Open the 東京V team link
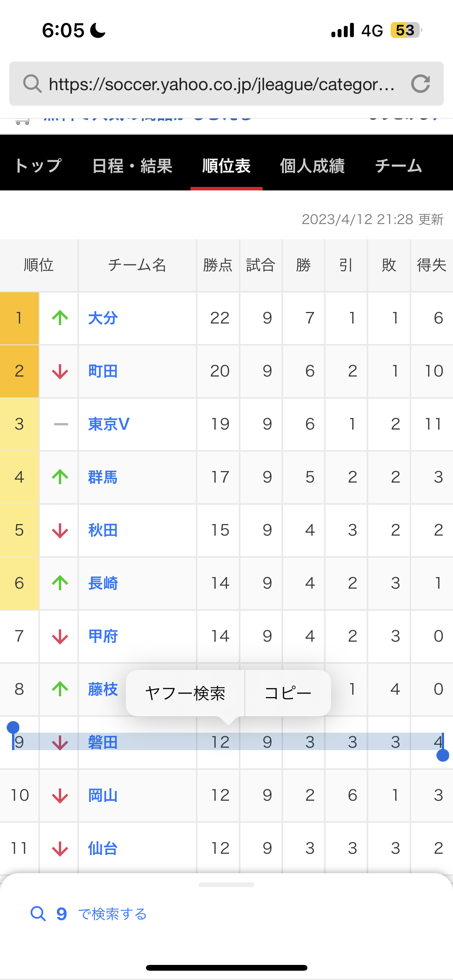453x980 pixels. 109,424
